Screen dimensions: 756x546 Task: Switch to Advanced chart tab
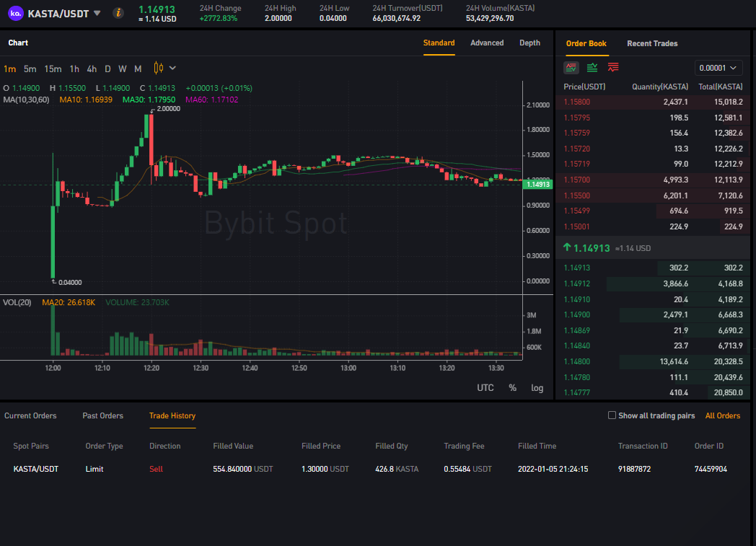coord(487,43)
